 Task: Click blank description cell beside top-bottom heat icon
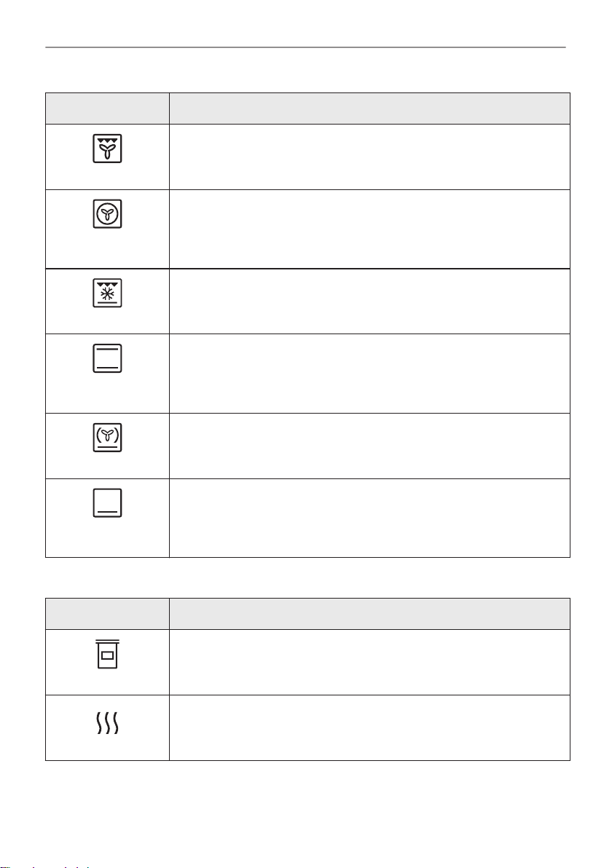pos(369,374)
